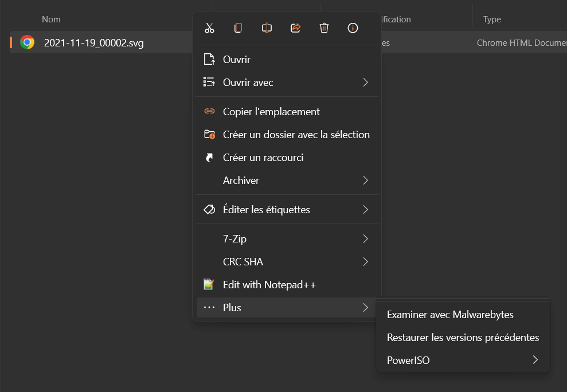The width and height of the screenshot is (567, 392).
Task: Select Ouvrir from the context menu
Action: tap(236, 59)
